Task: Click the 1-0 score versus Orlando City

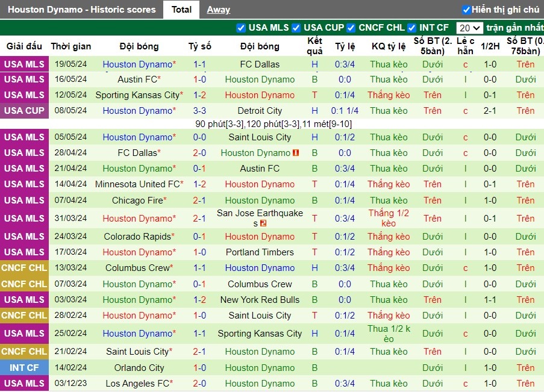Action: pyautogui.click(x=199, y=368)
